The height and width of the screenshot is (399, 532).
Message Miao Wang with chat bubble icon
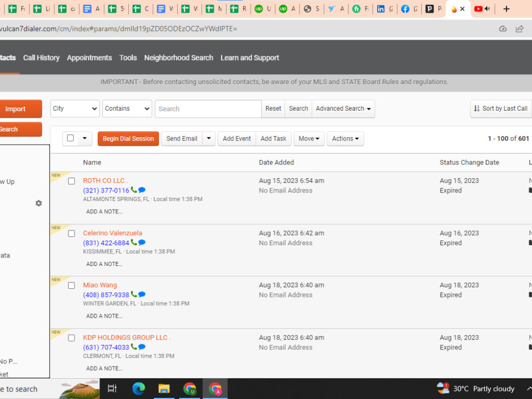pos(142,295)
